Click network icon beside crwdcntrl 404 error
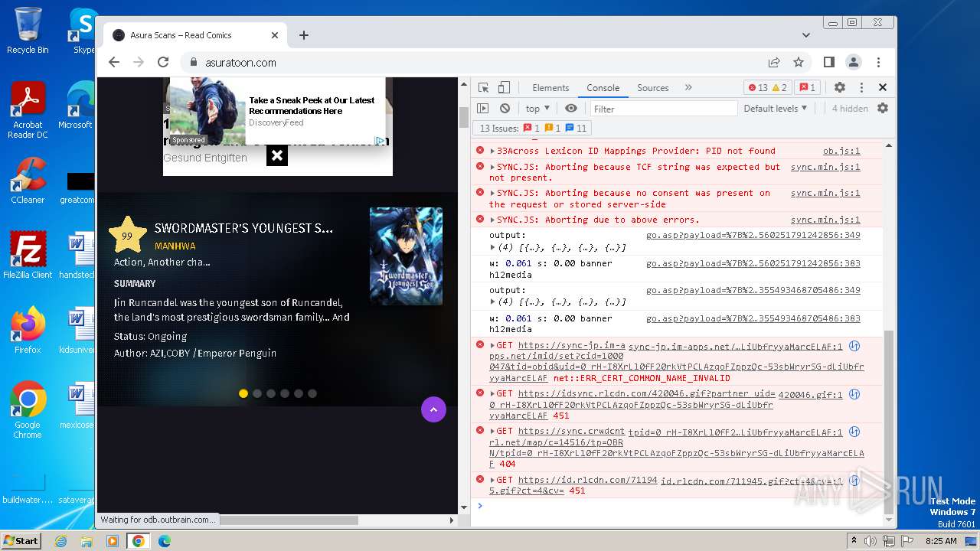The width and height of the screenshot is (980, 551). tap(854, 432)
